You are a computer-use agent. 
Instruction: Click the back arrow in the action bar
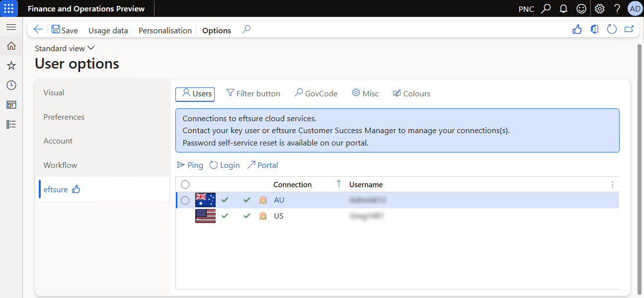pos(38,30)
